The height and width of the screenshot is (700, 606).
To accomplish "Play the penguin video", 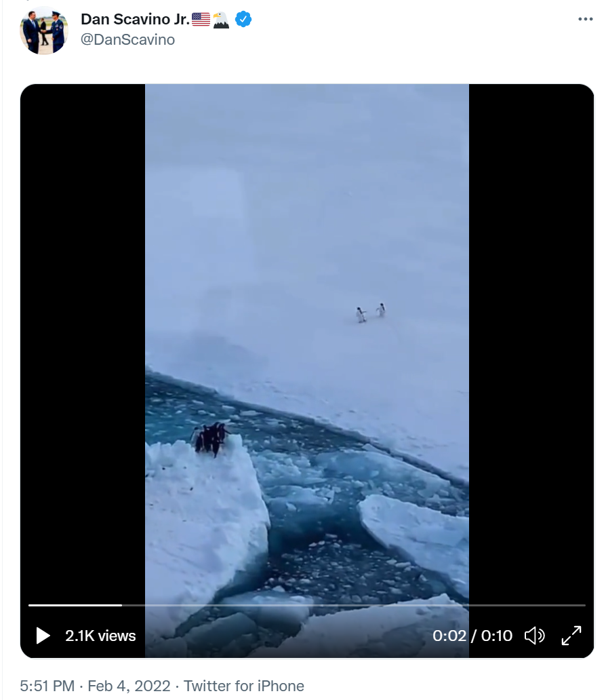I will click(43, 636).
